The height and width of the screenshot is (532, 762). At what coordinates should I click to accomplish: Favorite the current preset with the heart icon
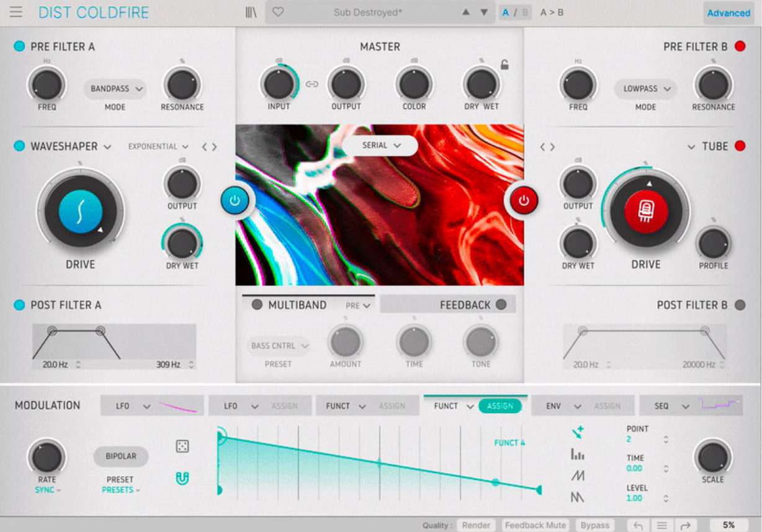pos(279,11)
